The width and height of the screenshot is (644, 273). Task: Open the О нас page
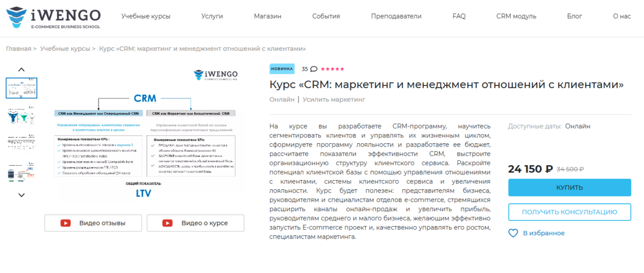click(x=622, y=16)
